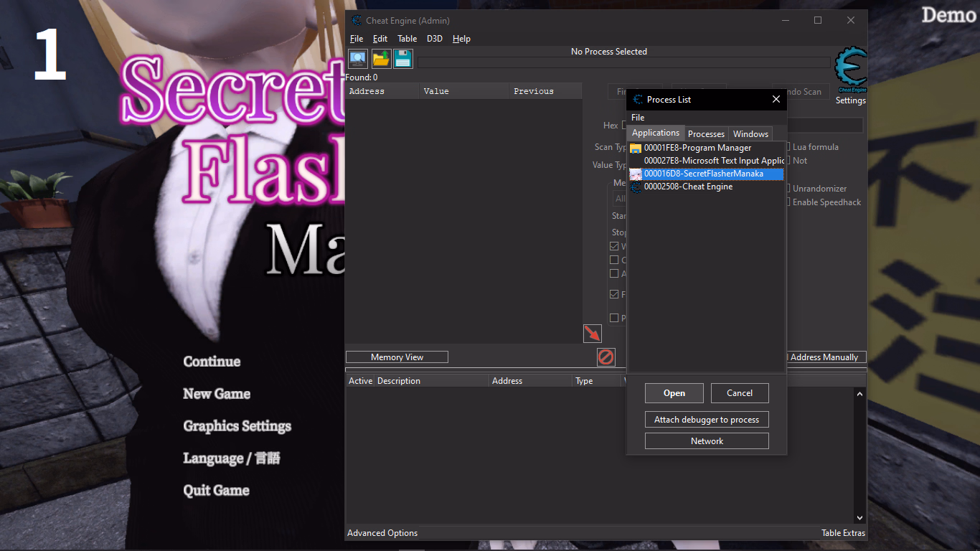
Task: Open the Help menu
Action: 461,39
